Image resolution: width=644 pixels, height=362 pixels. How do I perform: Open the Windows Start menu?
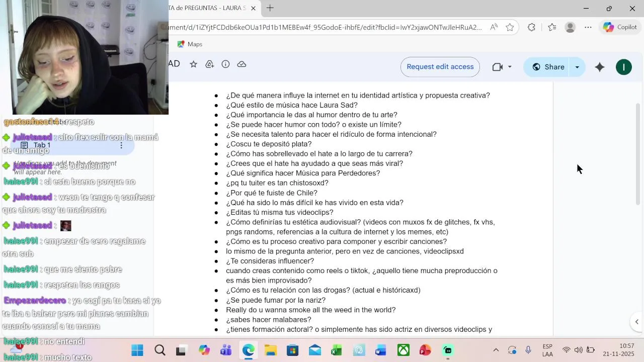137,350
